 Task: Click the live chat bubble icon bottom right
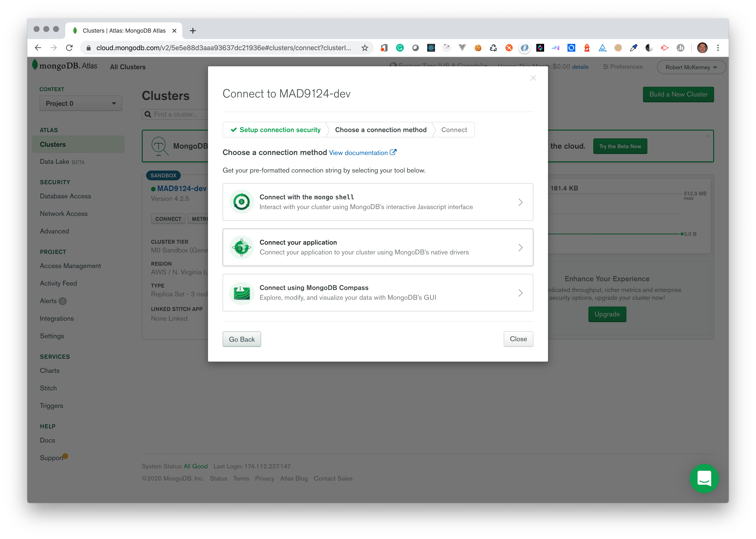[x=704, y=478]
